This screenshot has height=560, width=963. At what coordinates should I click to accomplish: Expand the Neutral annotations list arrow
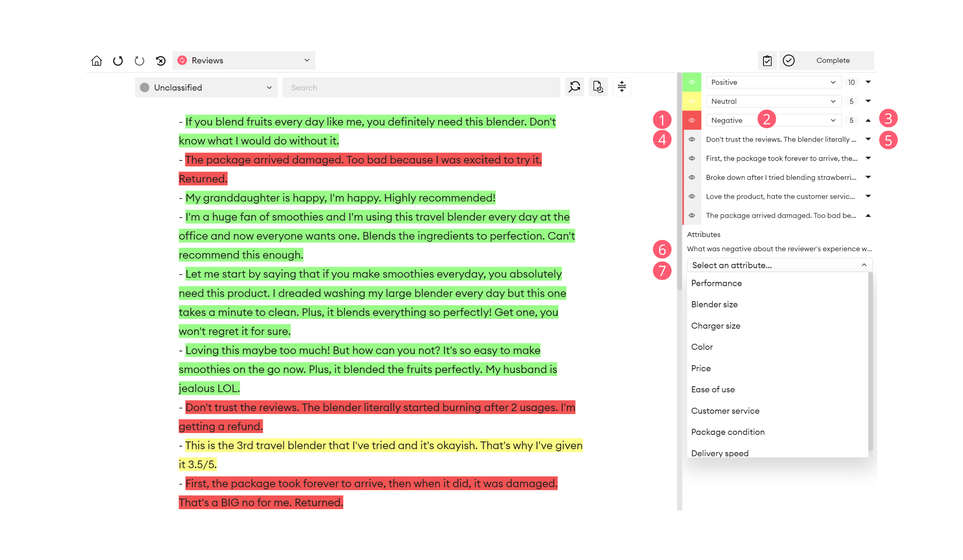tap(868, 101)
